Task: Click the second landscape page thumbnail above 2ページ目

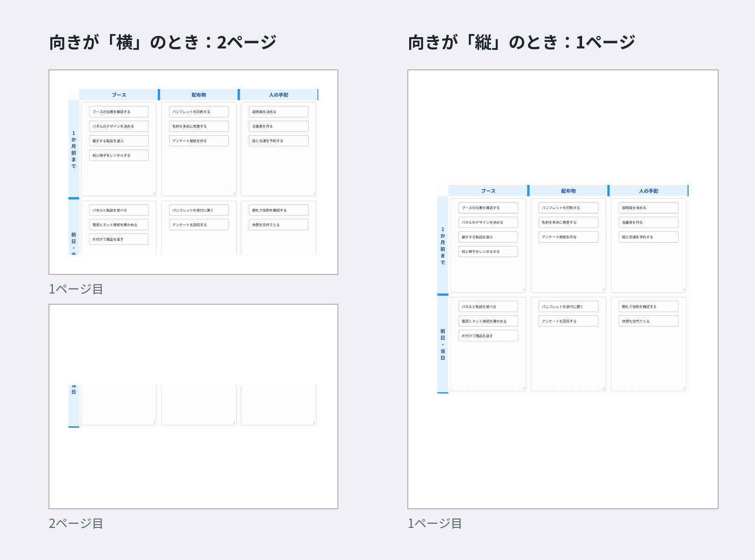Action: (x=193, y=406)
